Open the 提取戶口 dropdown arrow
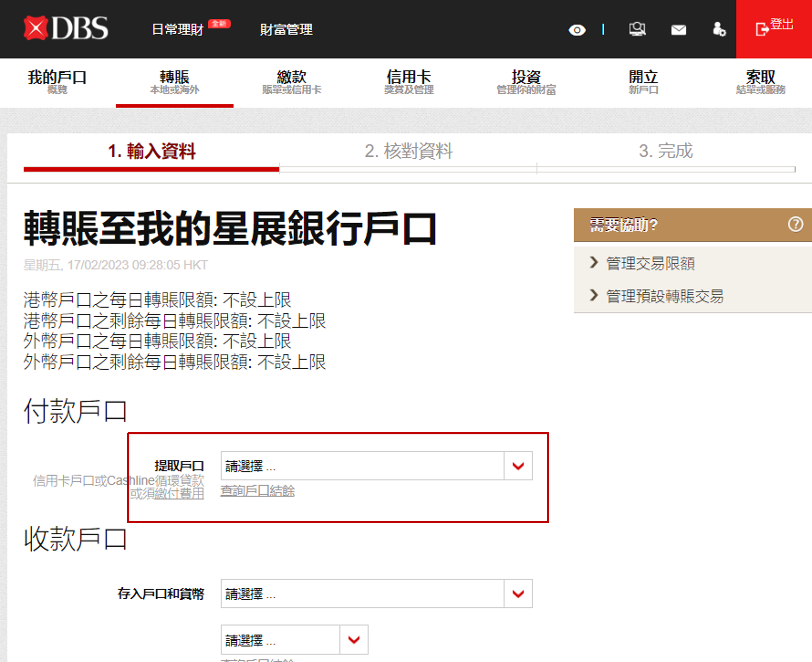The image size is (812, 662). pos(518,466)
